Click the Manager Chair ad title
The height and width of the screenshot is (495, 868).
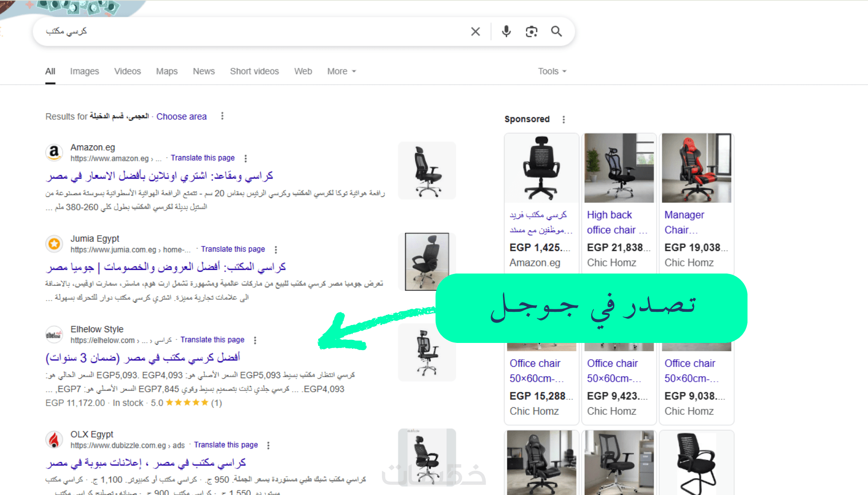(x=684, y=222)
